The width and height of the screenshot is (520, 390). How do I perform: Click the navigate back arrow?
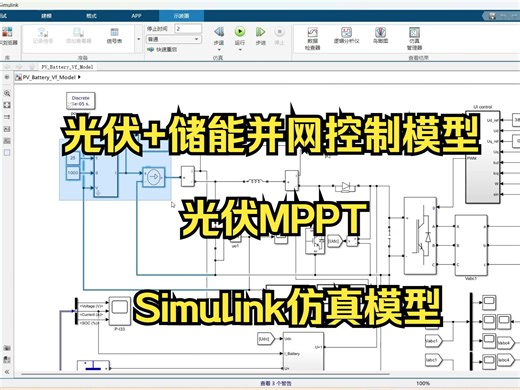pyautogui.click(x=7, y=67)
